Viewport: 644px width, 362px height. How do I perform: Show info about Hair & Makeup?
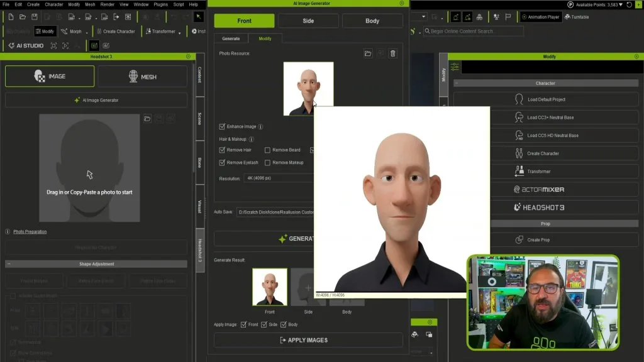[252, 139]
